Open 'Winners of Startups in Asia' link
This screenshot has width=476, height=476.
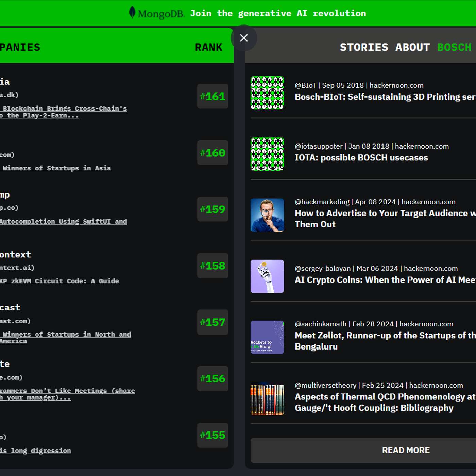pos(56,168)
